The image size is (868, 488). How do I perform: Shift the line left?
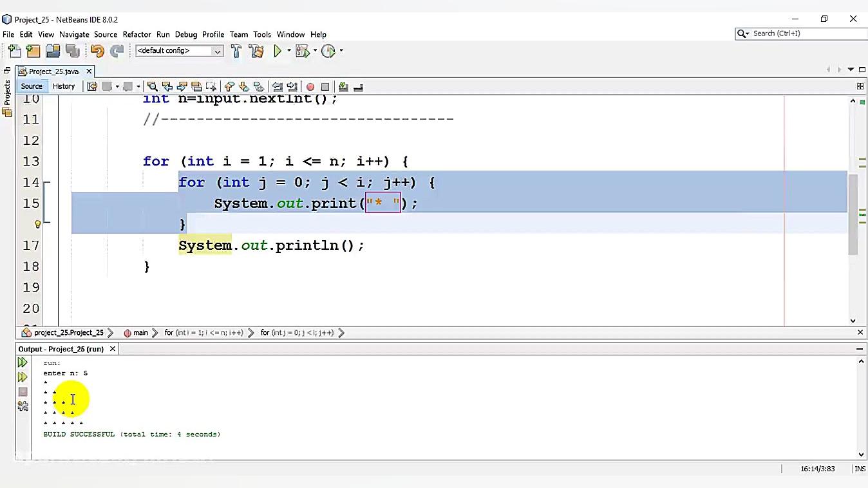click(278, 86)
